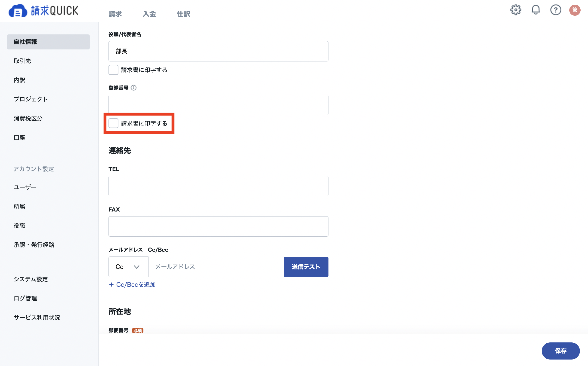Click the 保存 button
This screenshot has width=588, height=366.
561,351
